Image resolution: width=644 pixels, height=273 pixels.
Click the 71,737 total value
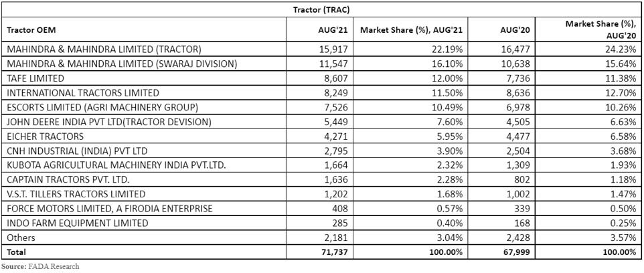coord(333,252)
